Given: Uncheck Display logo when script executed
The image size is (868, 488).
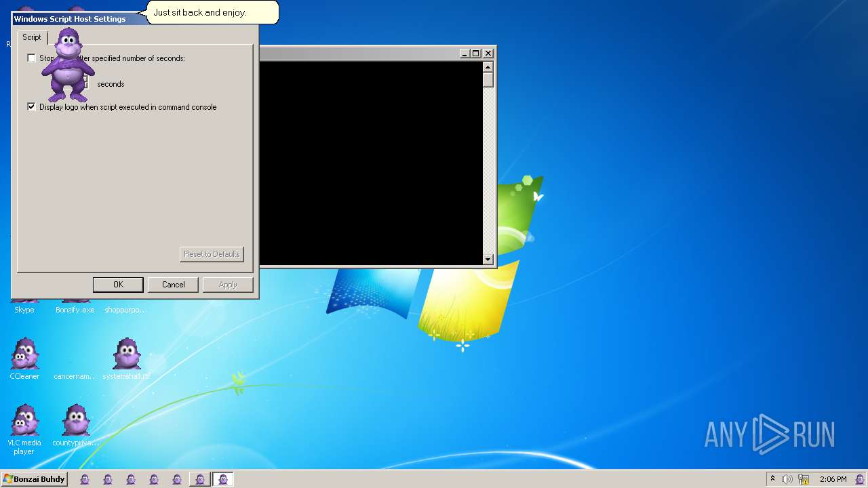Looking at the screenshot, I should (31, 107).
